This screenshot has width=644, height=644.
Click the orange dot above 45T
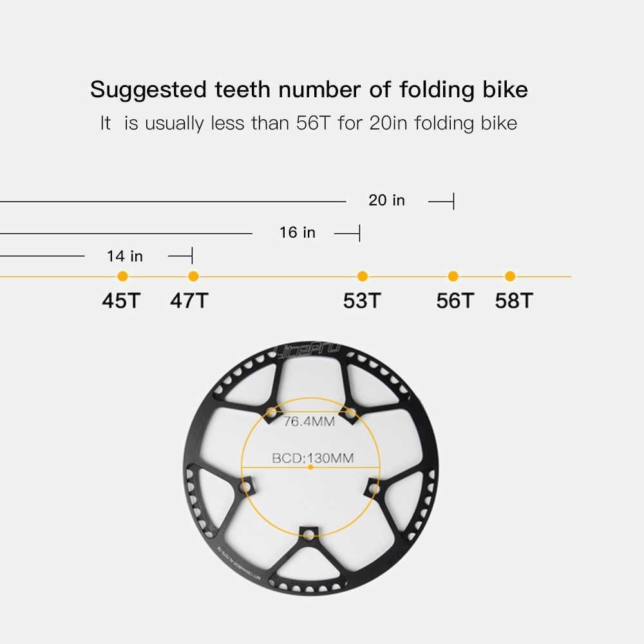tap(123, 276)
